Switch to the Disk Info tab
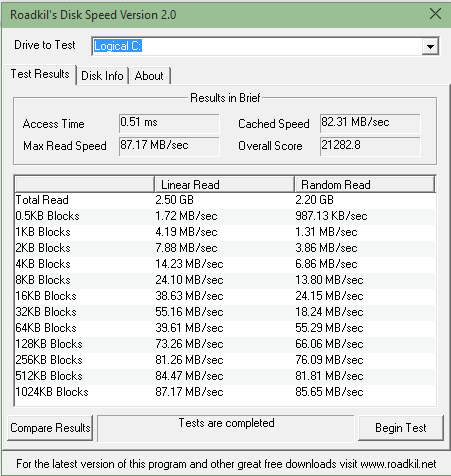Screen dimensions: 451x476 point(102,76)
